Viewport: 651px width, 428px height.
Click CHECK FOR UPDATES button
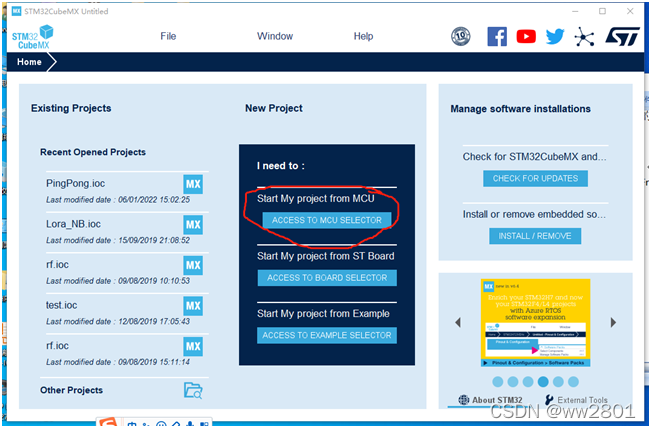coord(535,179)
